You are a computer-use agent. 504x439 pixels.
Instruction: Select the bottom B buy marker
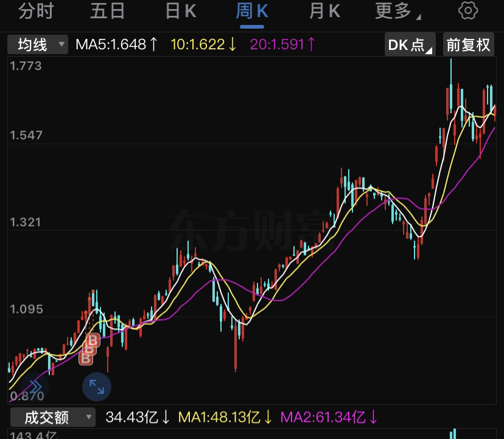point(86,358)
